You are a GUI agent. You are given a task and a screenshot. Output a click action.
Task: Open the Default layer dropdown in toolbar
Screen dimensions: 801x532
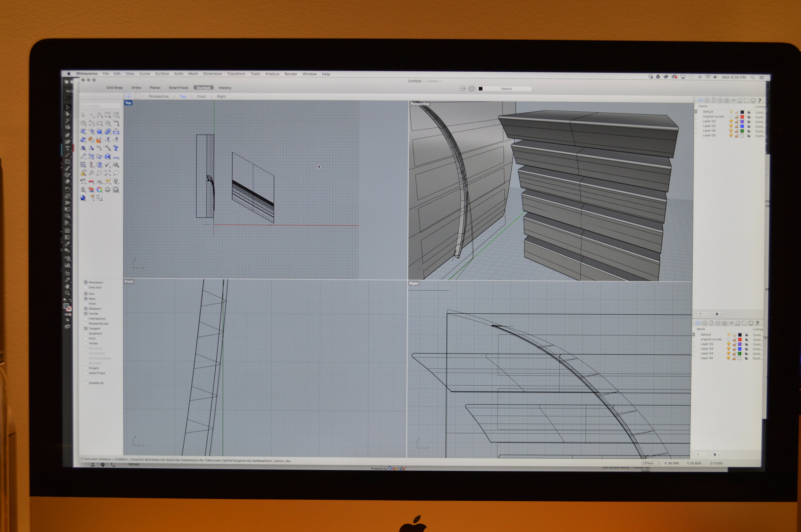[506, 89]
